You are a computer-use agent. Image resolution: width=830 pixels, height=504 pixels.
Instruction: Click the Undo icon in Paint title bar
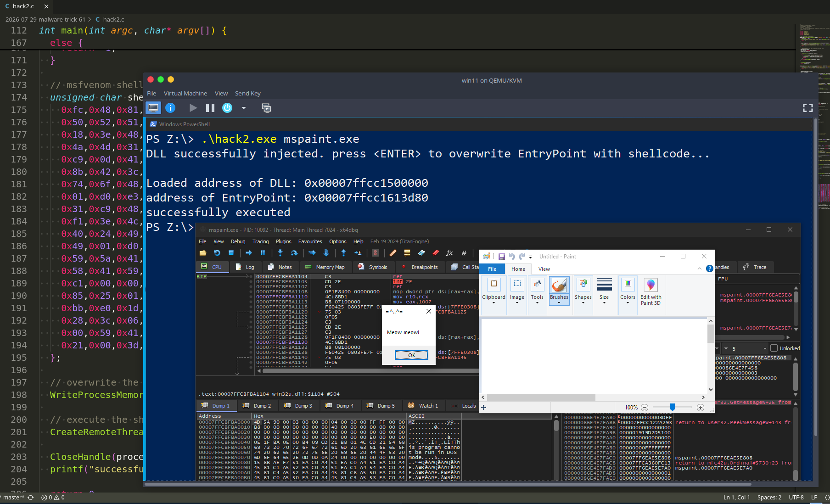pos(512,257)
